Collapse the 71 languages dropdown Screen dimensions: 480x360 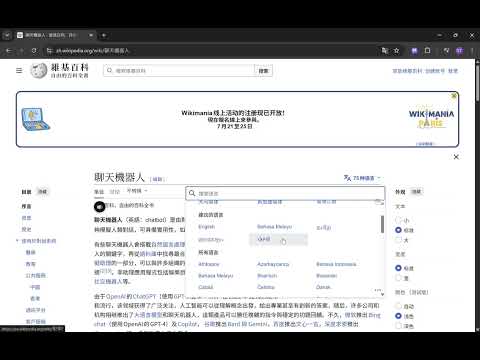pyautogui.click(x=363, y=178)
